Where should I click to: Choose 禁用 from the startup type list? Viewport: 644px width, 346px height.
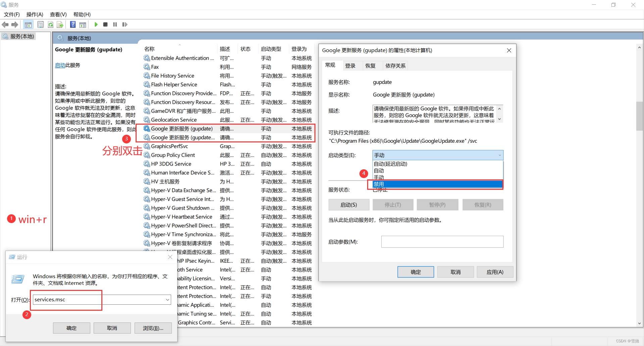(x=438, y=184)
